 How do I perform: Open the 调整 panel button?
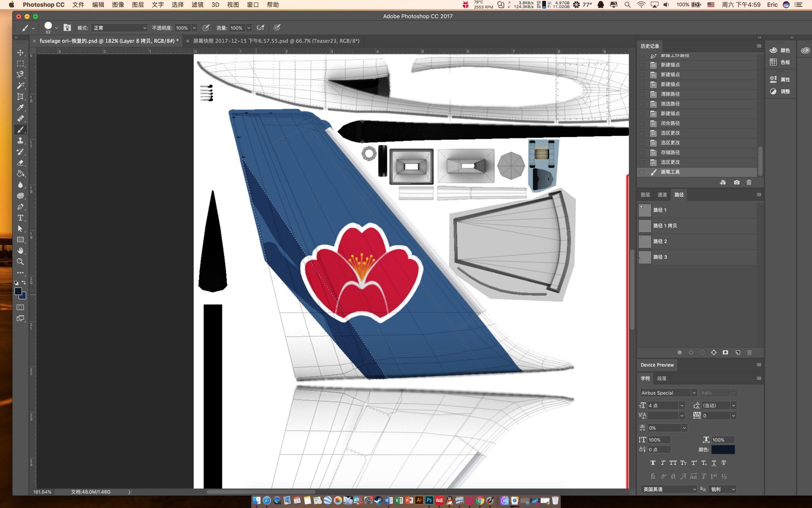(780, 91)
